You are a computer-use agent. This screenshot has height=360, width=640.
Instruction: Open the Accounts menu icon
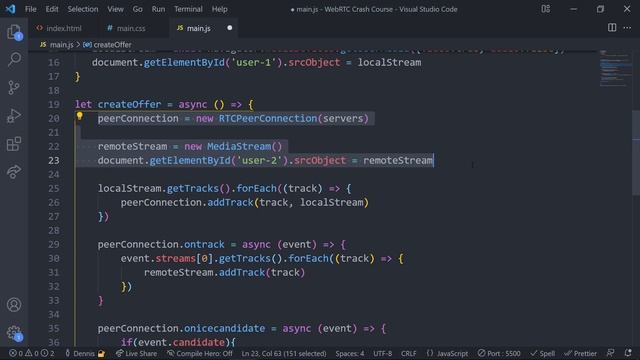[x=14, y=304]
